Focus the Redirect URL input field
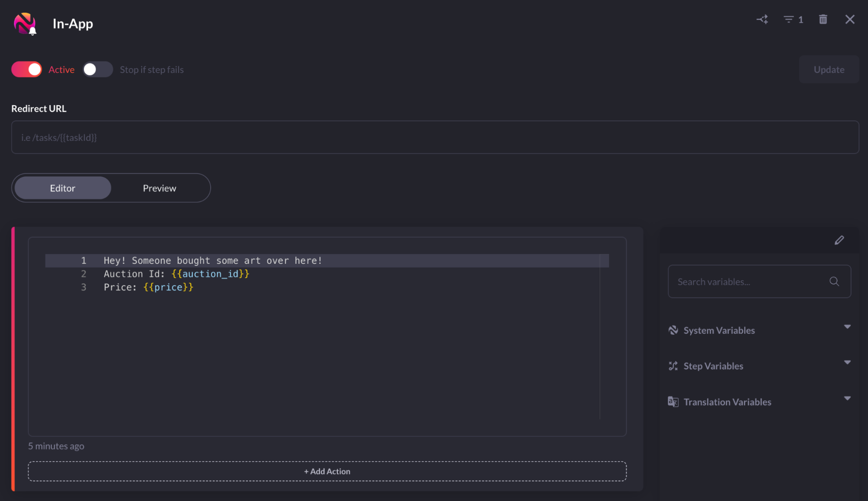 [435, 137]
